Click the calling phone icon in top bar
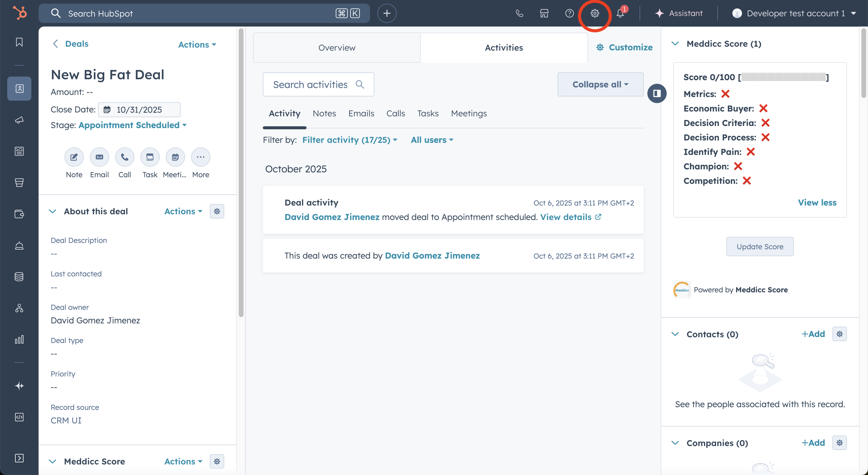The width and height of the screenshot is (868, 475). coord(519,14)
